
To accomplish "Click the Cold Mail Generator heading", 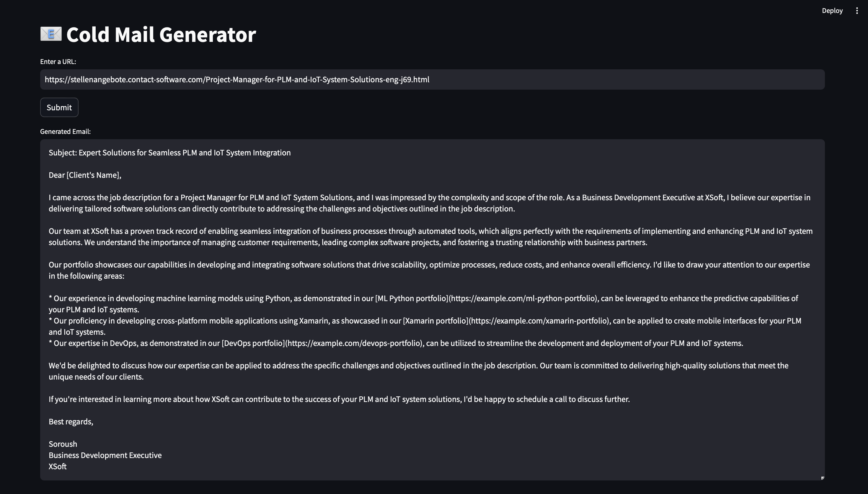I will pos(161,35).
